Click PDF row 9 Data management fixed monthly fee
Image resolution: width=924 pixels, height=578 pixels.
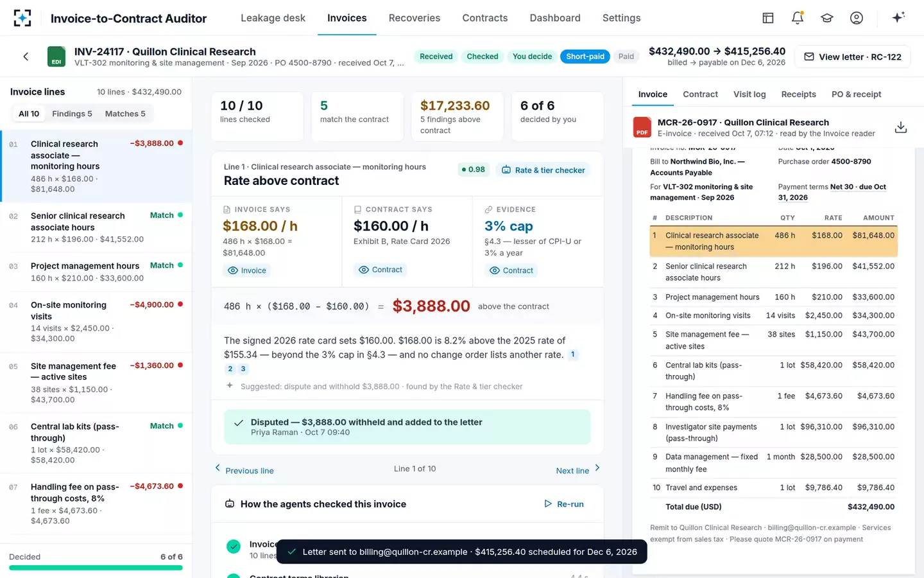773,463
